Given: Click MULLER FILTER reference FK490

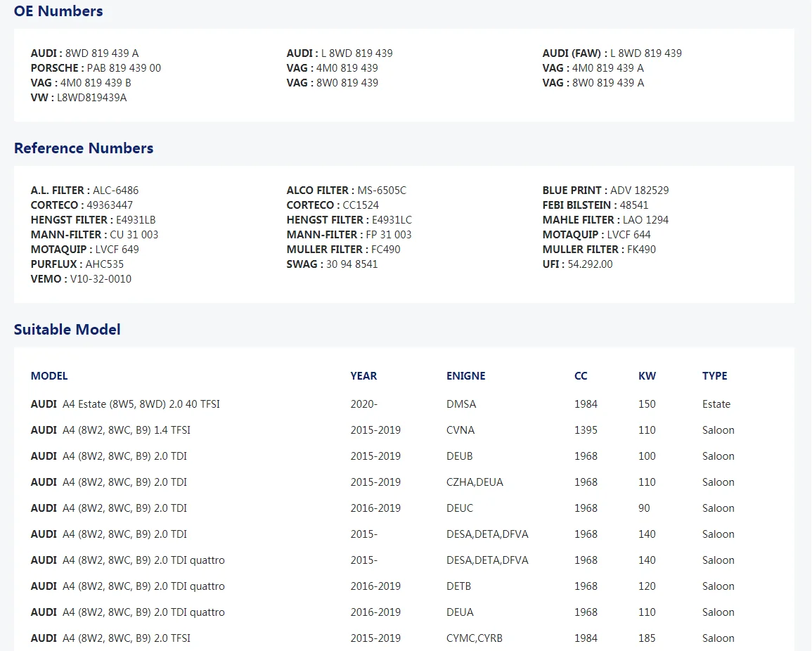Looking at the screenshot, I should click(599, 250).
